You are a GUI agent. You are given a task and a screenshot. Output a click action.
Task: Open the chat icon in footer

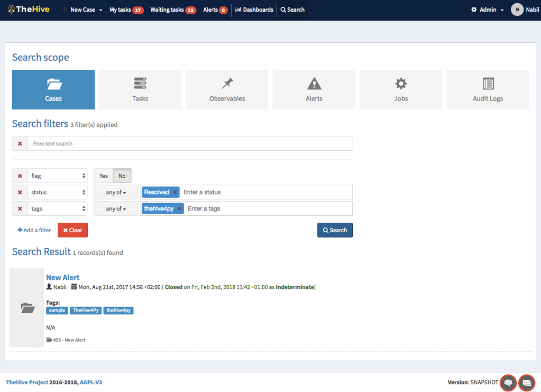(x=527, y=382)
